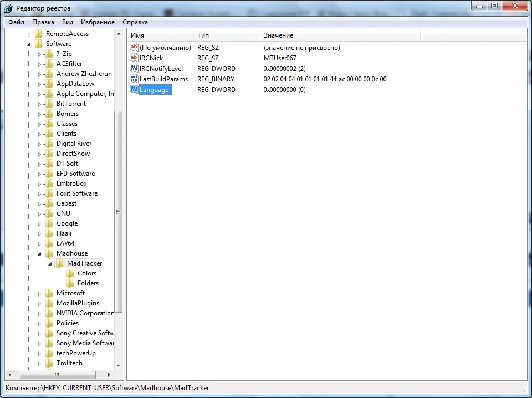Select the Clients key
Image resolution: width=532 pixels, height=398 pixels.
tap(66, 134)
